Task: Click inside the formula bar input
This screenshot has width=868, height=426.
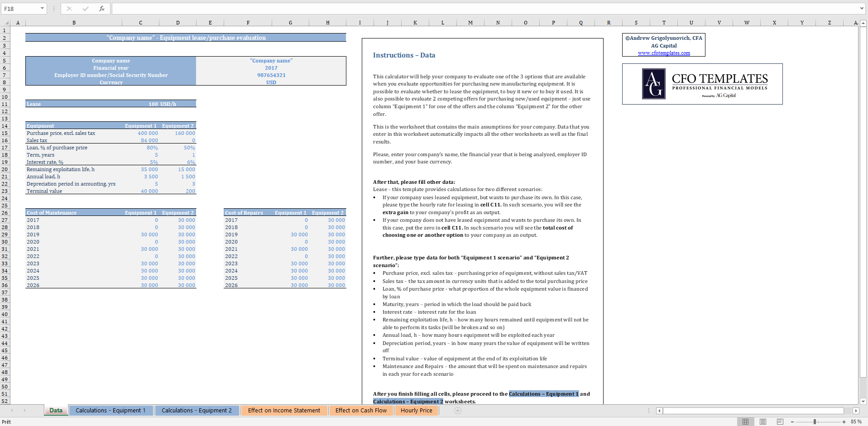Action: pyautogui.click(x=484, y=9)
